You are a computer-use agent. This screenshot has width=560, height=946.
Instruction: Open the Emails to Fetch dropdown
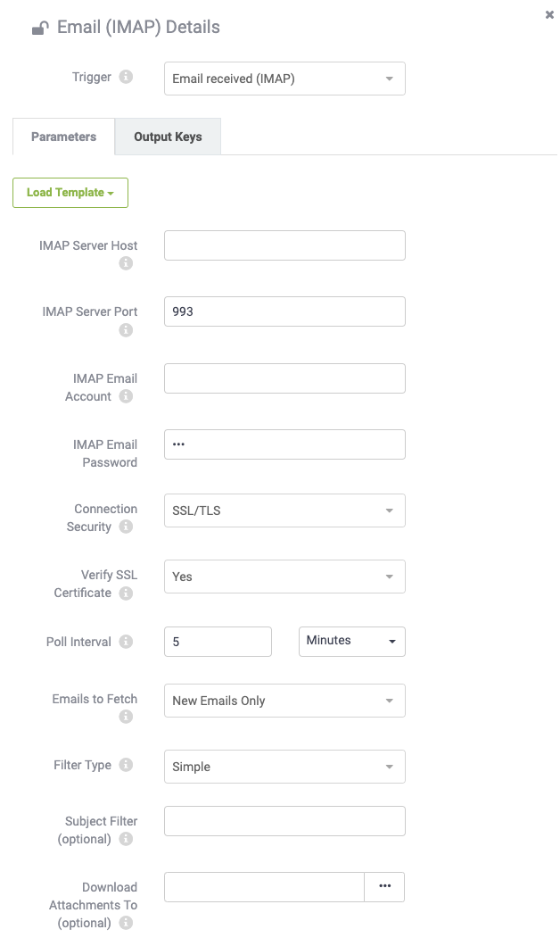[284, 701]
